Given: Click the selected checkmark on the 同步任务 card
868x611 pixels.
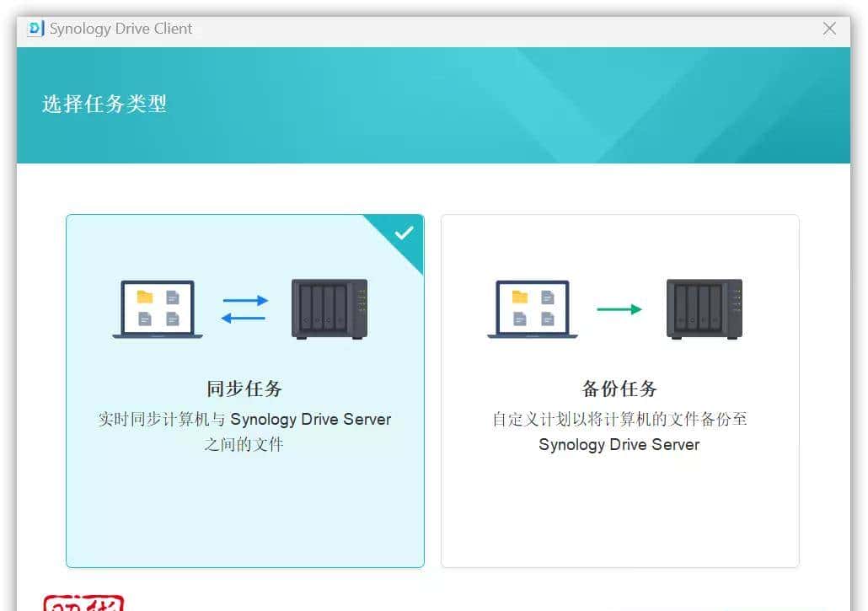Looking at the screenshot, I should point(405,233).
